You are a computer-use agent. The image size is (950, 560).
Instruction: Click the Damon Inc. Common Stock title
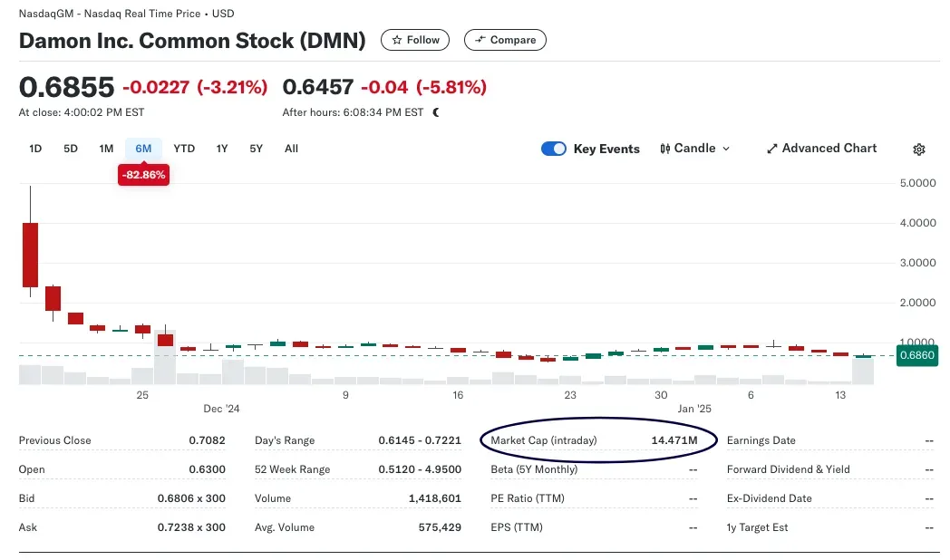click(193, 41)
